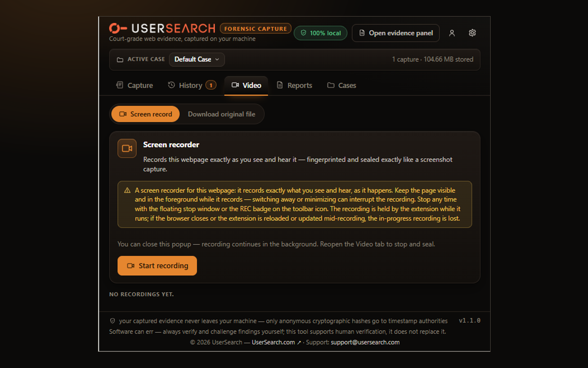Viewport: 588px width, 368px height.
Task: Open the Cases tab
Action: (342, 86)
